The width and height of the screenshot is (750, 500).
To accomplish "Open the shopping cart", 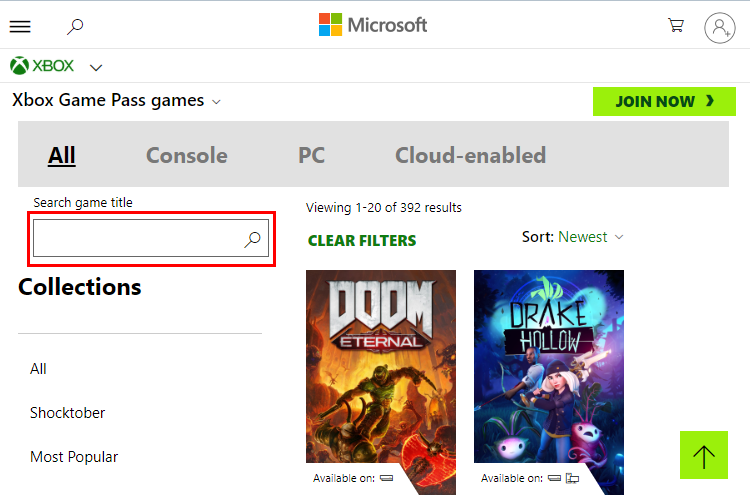I will pos(676,25).
